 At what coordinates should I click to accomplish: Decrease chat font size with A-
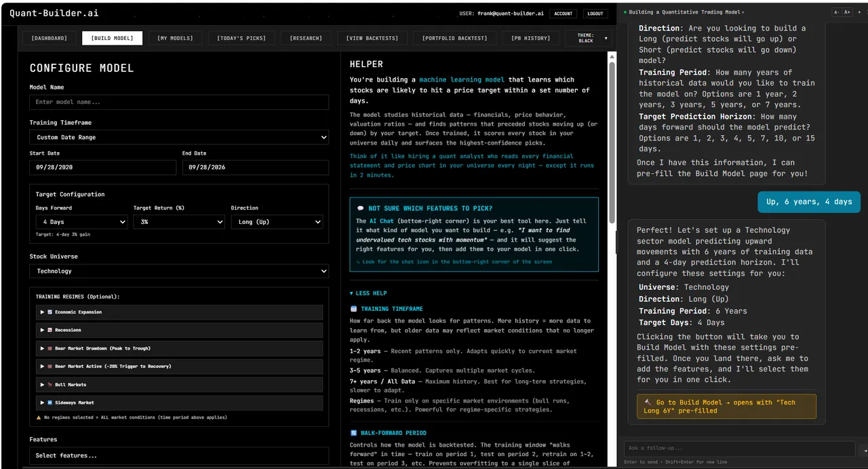tap(836, 12)
